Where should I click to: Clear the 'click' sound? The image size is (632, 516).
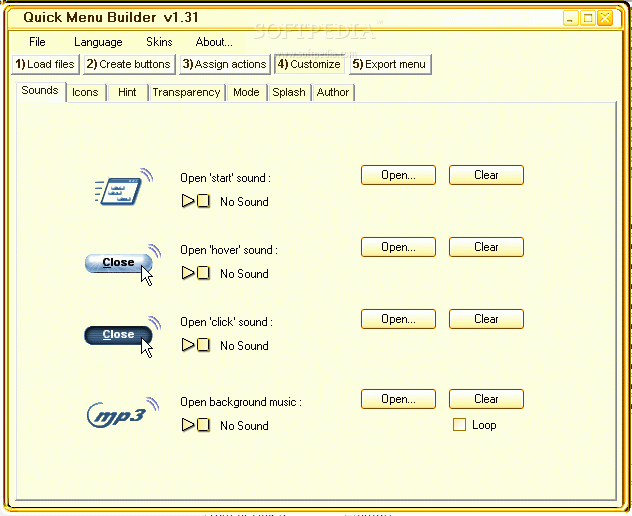486,319
